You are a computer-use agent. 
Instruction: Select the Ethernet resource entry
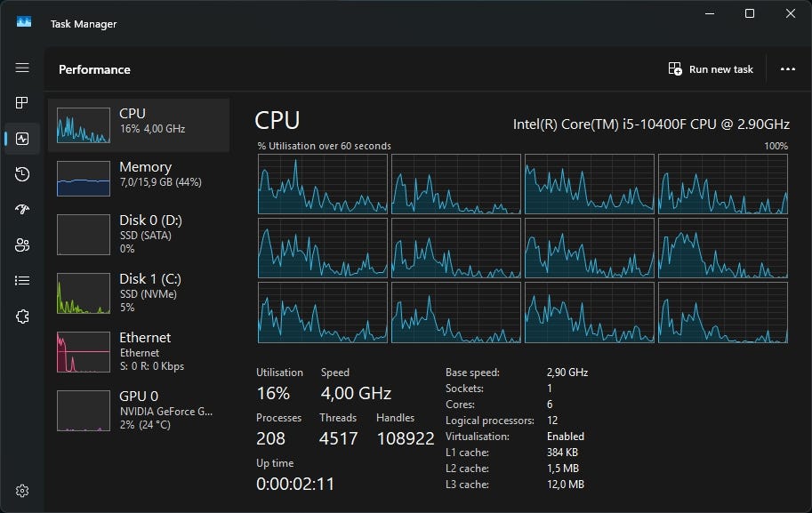[x=138, y=351]
